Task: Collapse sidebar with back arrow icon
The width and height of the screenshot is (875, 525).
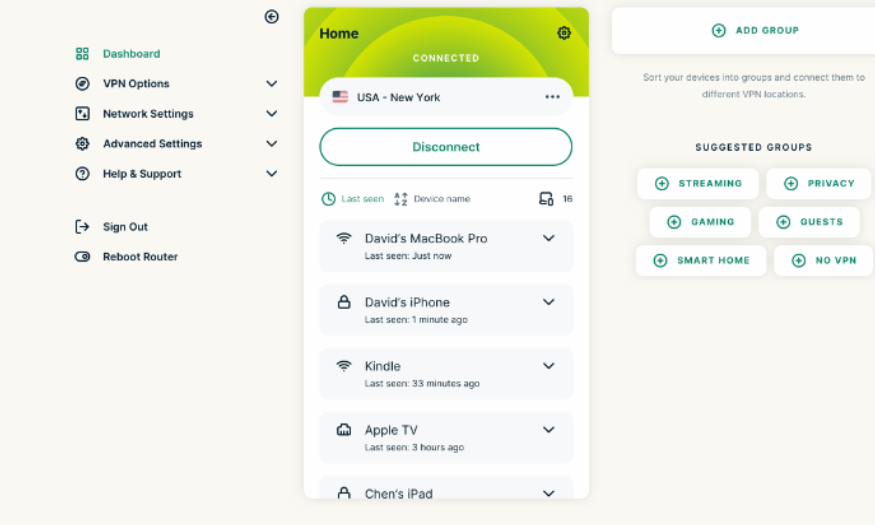Action: (x=271, y=17)
